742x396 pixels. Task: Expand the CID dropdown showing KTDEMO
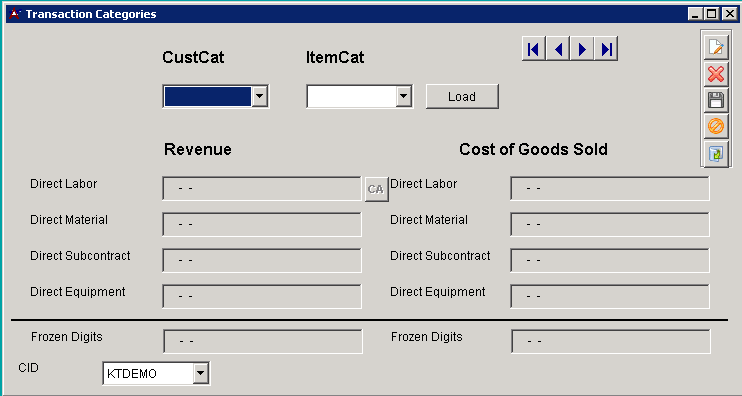click(201, 373)
